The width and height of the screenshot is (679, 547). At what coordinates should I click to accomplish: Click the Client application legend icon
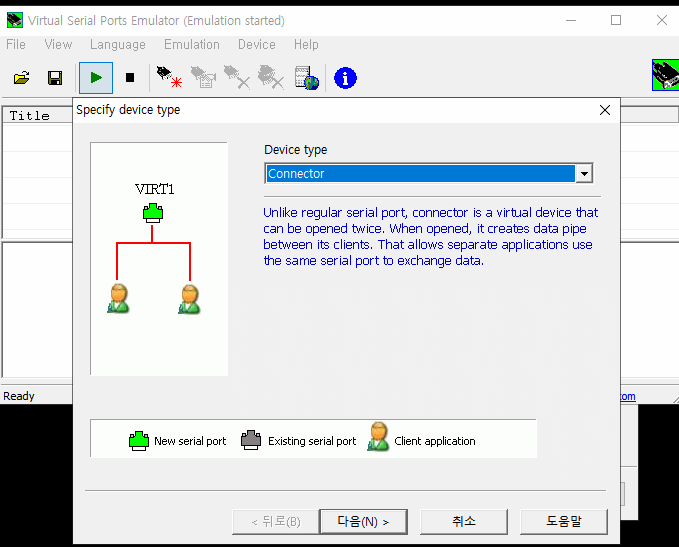pyautogui.click(x=378, y=437)
